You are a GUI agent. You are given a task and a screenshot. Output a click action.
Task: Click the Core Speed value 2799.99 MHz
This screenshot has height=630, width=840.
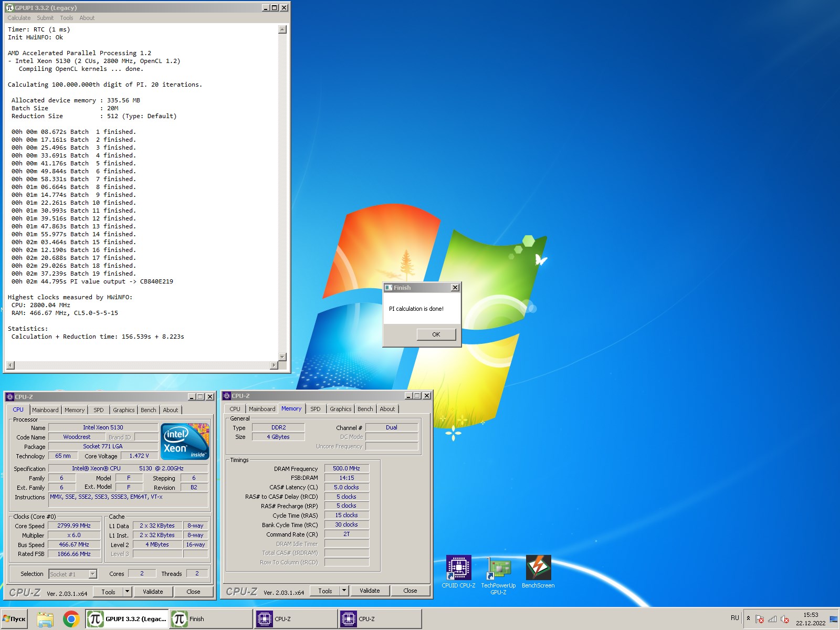74,526
